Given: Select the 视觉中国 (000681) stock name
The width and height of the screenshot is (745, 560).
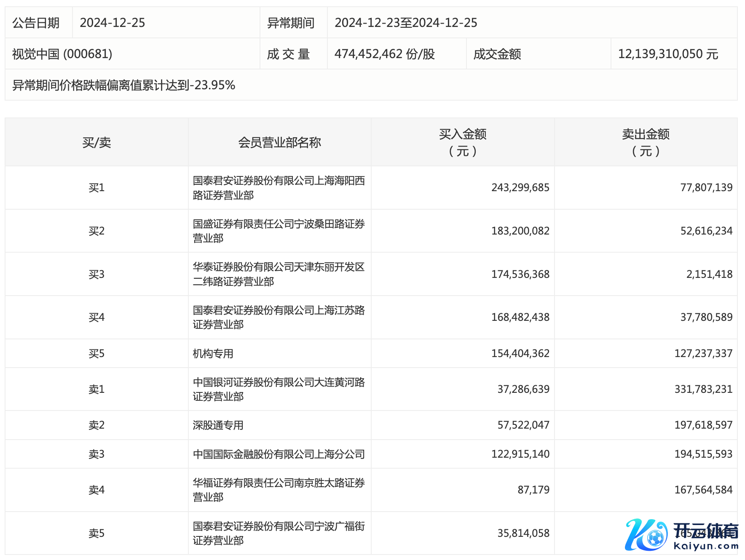Looking at the screenshot, I should (62, 54).
